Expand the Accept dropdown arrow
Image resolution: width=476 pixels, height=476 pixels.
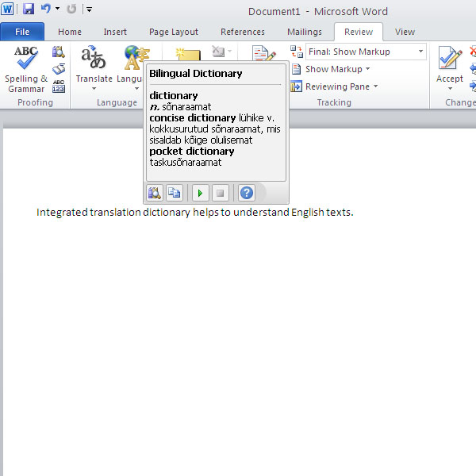tap(450, 89)
